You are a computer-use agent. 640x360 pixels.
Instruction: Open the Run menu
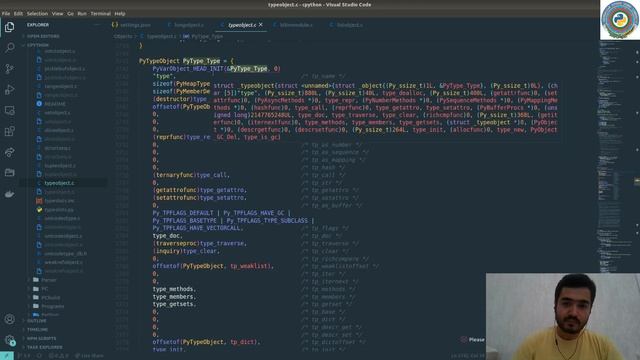[x=82, y=13]
